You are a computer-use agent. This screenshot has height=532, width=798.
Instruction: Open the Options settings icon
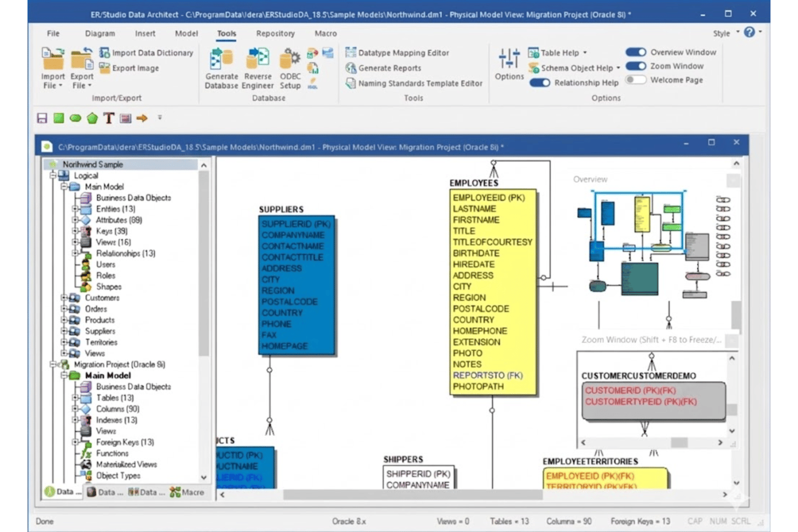click(509, 58)
